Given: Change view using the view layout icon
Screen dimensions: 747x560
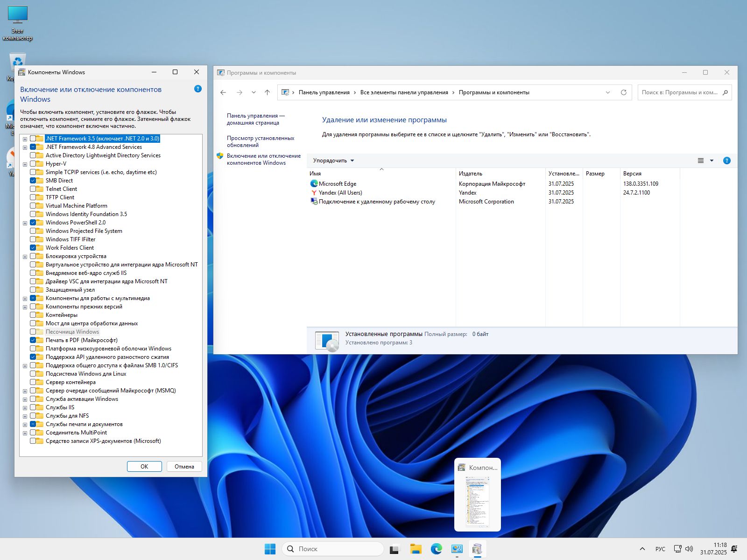Looking at the screenshot, I should (701, 161).
